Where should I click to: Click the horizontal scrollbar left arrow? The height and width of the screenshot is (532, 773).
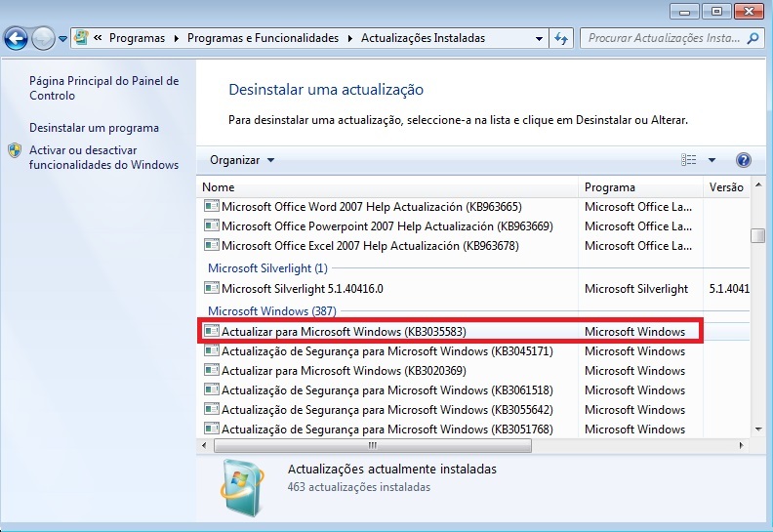pyautogui.click(x=204, y=445)
